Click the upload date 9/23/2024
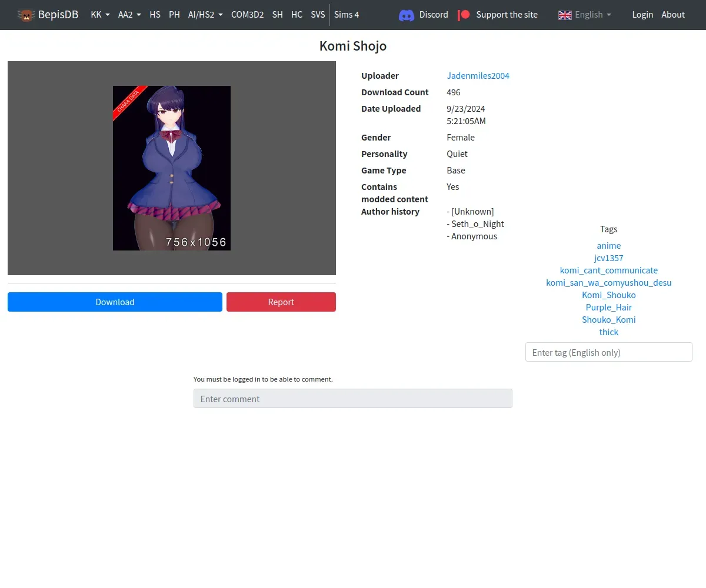Viewport: 706px width, 588px height. pos(466,109)
